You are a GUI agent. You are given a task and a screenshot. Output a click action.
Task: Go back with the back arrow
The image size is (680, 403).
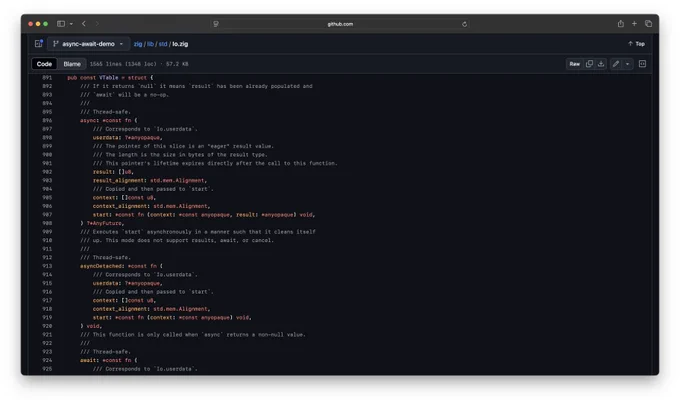click(x=84, y=24)
